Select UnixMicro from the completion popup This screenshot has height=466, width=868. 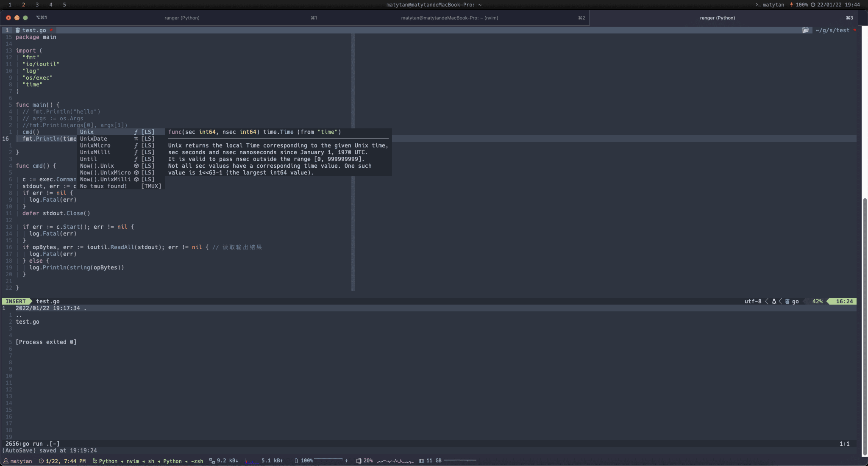(95, 145)
